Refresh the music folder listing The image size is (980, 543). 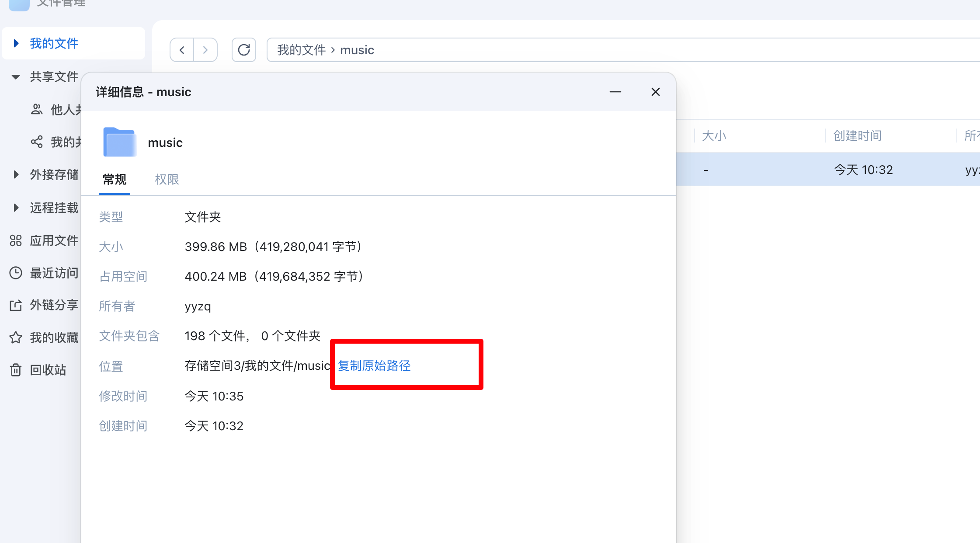tap(244, 50)
